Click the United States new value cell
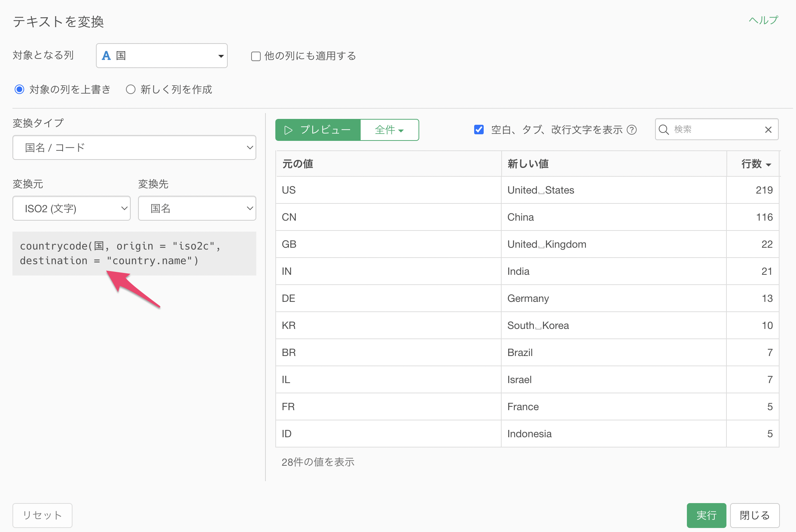Viewport: 796px width, 532px height. (x=614, y=190)
